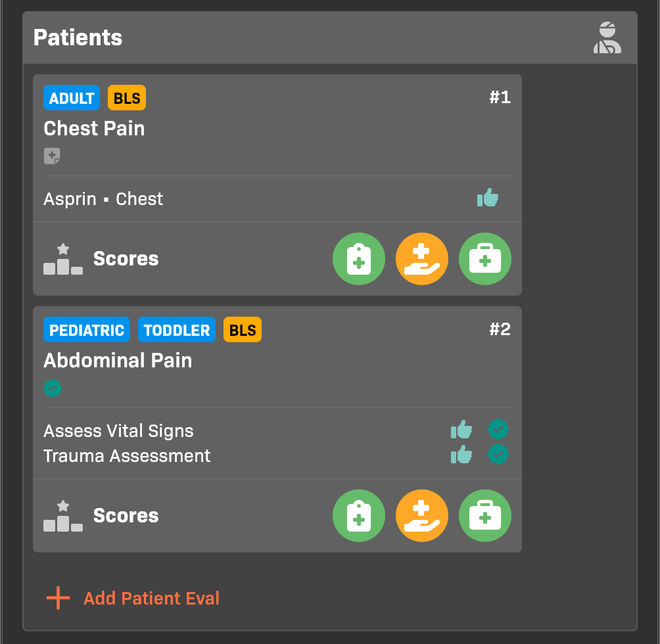Click green first-aid kit button on patient #1
Screen dimensions: 660x644
pyautogui.click(x=485, y=259)
